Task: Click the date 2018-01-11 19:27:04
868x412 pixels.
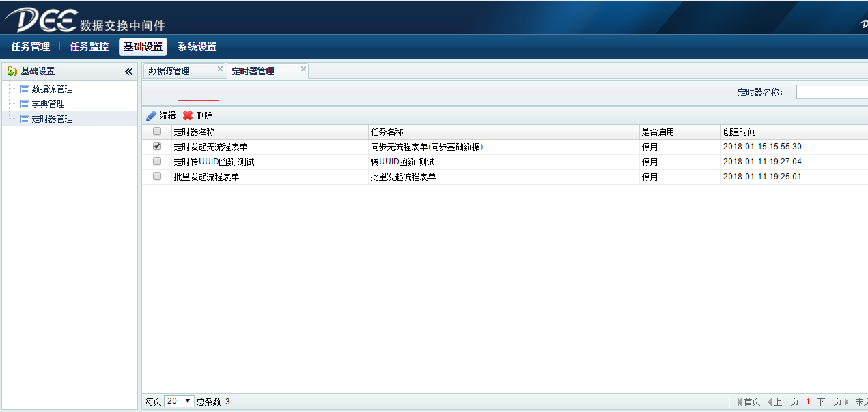Action: click(762, 162)
